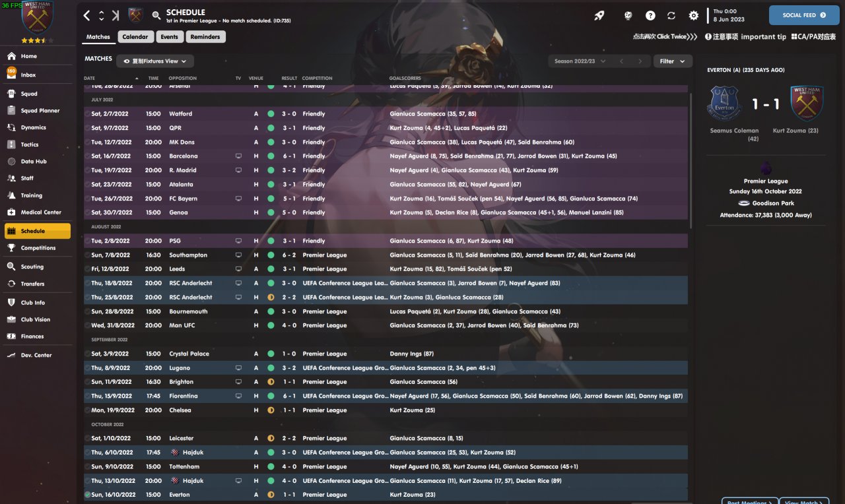Switch to the Calendar tab

pos(135,37)
